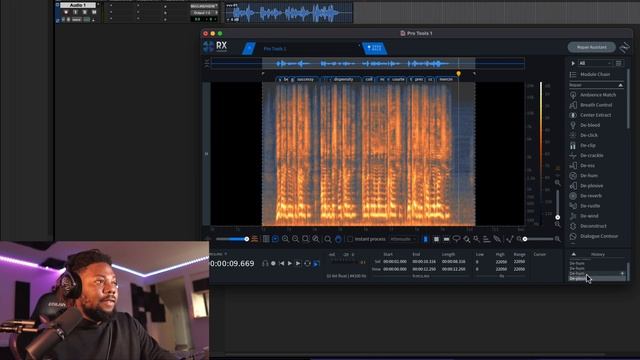Click the magnifier beside the bottom zoom slider
640x360 pixels.
(x=558, y=239)
